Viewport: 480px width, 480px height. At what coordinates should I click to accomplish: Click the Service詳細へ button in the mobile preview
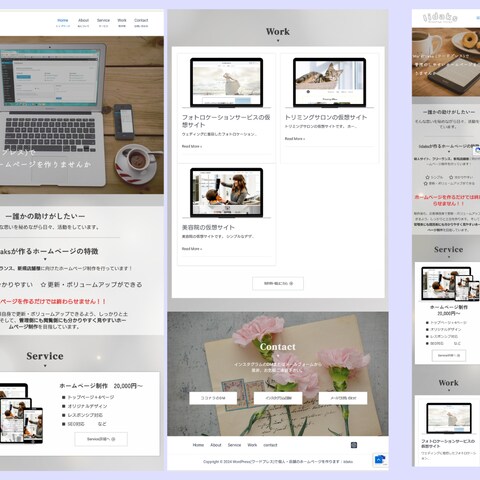click(449, 355)
